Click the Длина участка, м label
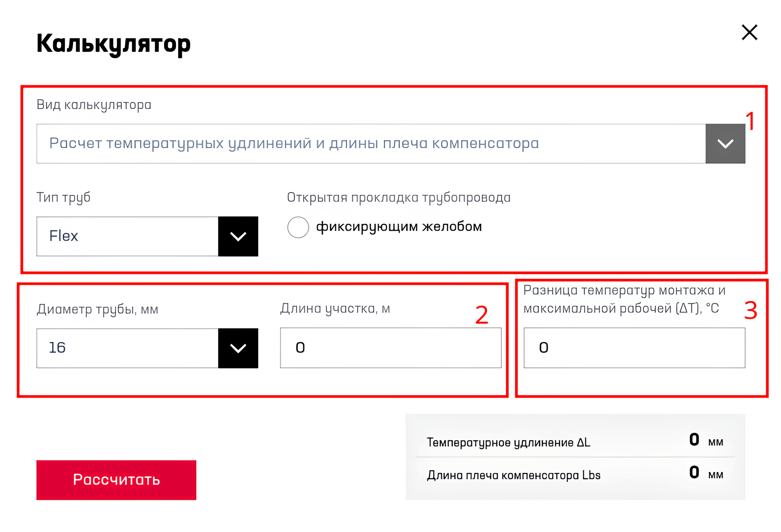Viewport: 781px width, 532px height. tap(335, 309)
